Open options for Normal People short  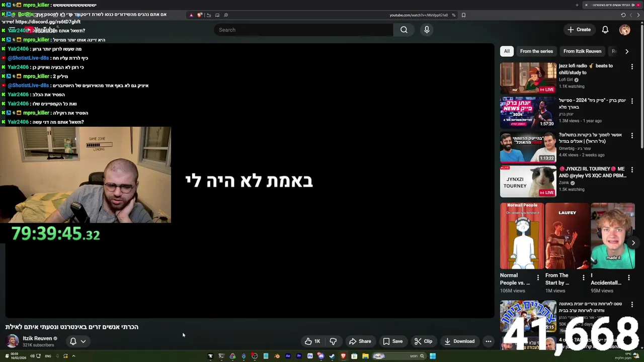click(x=538, y=278)
